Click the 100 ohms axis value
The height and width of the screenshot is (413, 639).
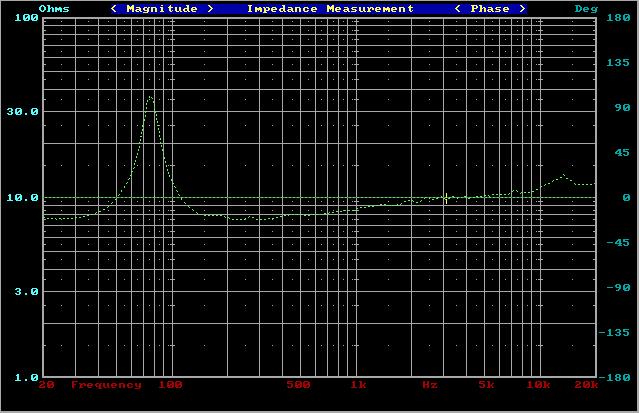(26, 18)
